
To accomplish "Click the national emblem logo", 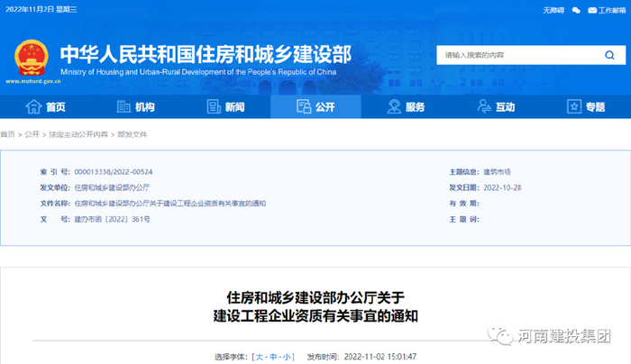I will tap(32, 58).
